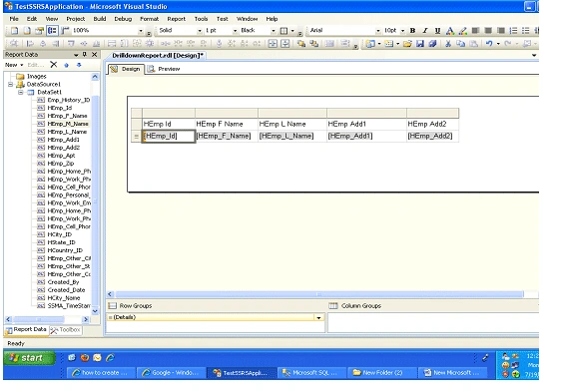Click the Copy icon in toolbar
This screenshot has height=392, width=561.
(x=460, y=44)
